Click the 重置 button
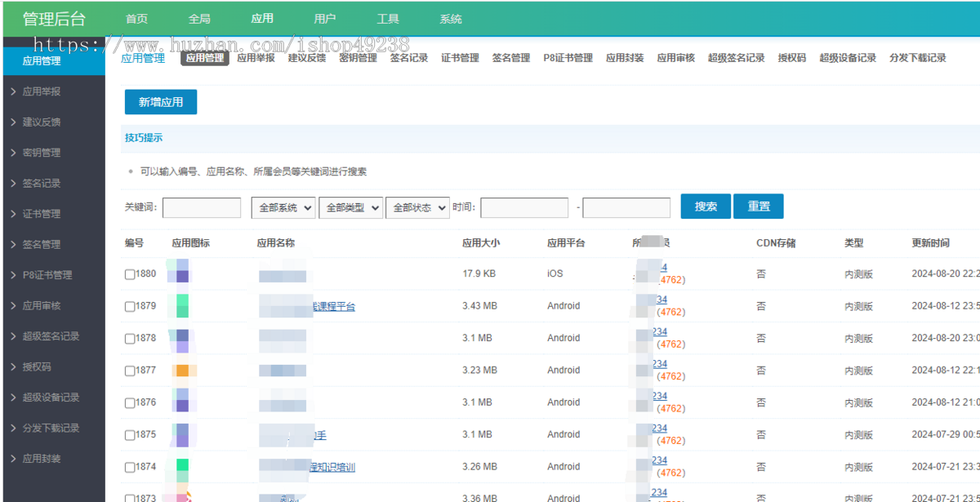This screenshot has width=980, height=502. 759,207
